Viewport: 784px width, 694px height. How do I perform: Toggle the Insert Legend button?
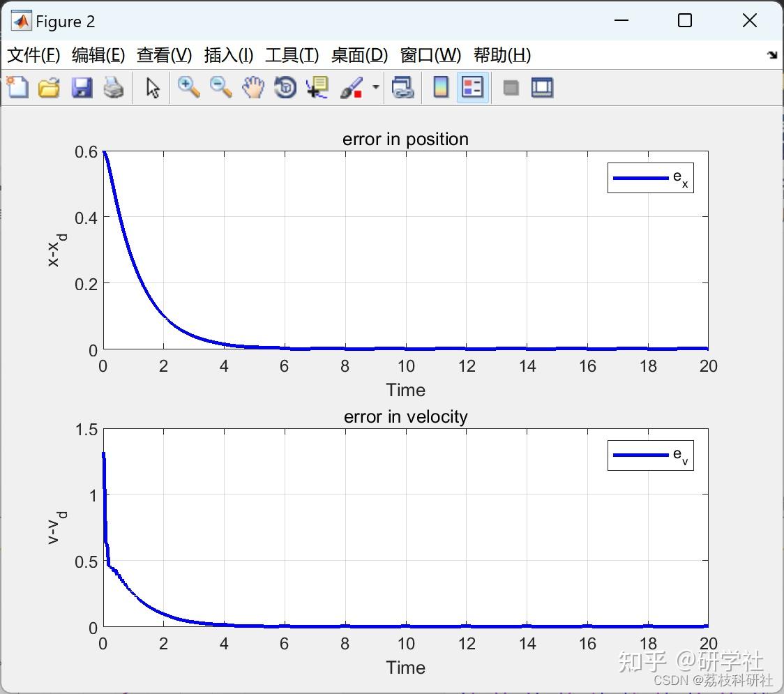coord(472,87)
